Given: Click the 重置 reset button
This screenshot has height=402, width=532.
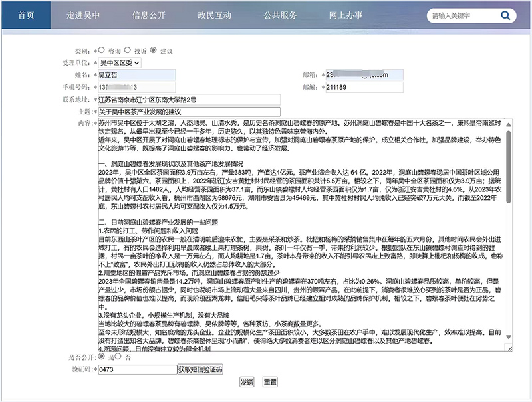Looking at the screenshot, I should coord(270,382).
